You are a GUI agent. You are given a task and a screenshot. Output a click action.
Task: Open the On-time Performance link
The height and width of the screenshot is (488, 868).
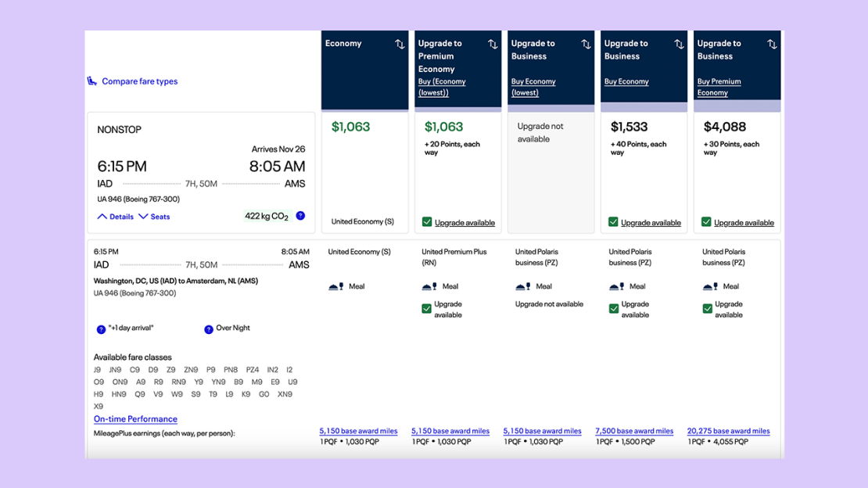(135, 419)
